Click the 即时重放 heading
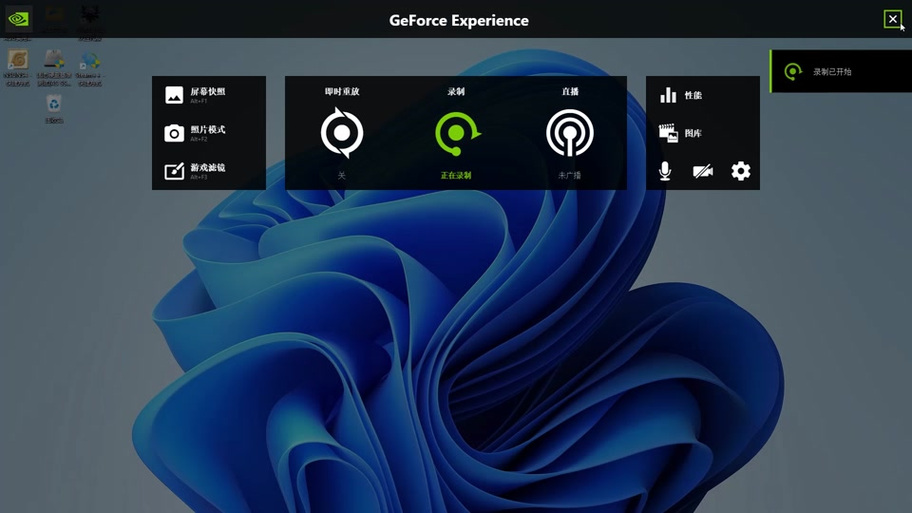Viewport: 912px width, 513px height. tap(342, 91)
